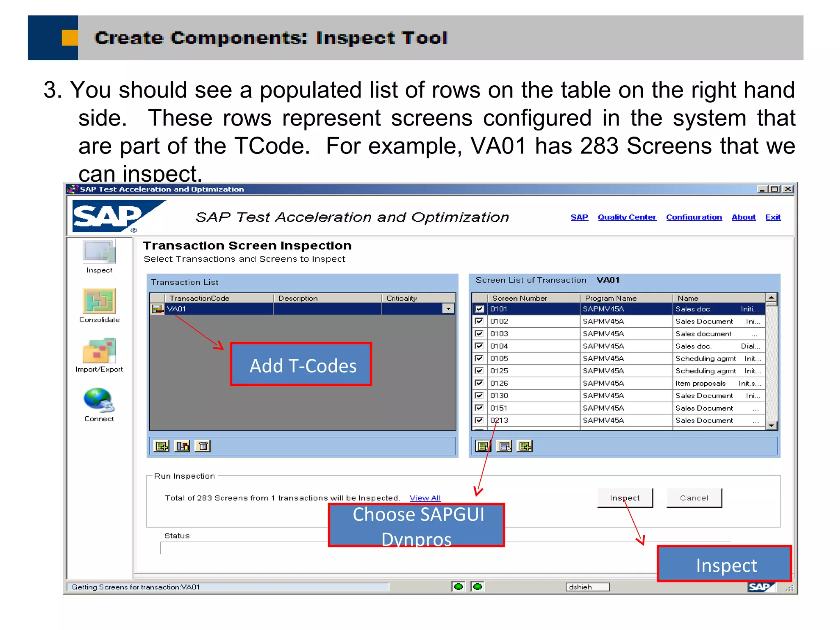Click status bar text Getting Screens for transaction
Viewport: 840px width, 630px height.
coord(136,587)
